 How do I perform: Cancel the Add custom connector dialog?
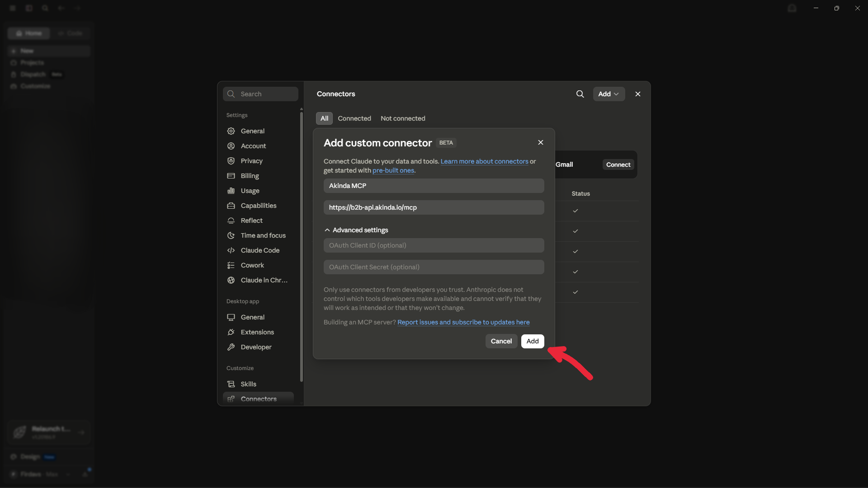(501, 341)
